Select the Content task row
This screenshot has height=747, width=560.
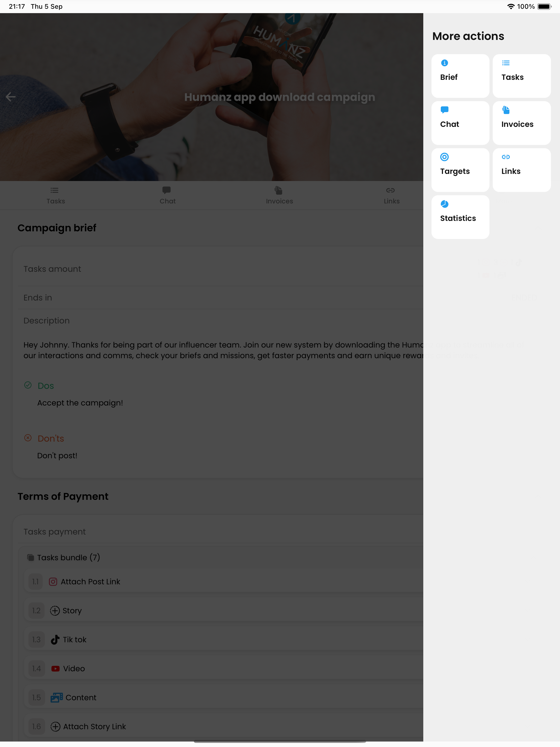[x=223, y=697]
